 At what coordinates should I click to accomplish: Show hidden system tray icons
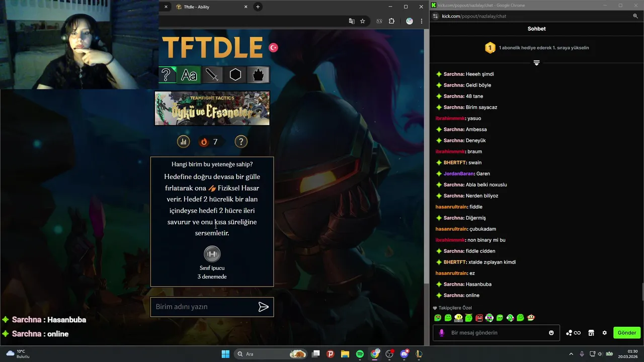(x=571, y=354)
